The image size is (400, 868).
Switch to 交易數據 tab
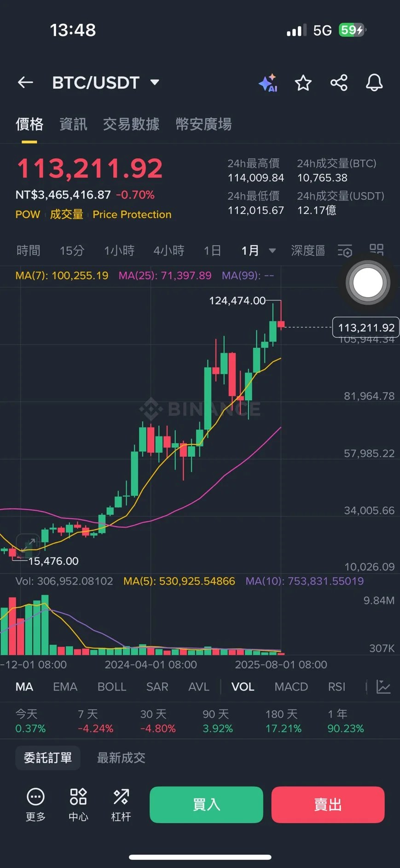click(131, 124)
